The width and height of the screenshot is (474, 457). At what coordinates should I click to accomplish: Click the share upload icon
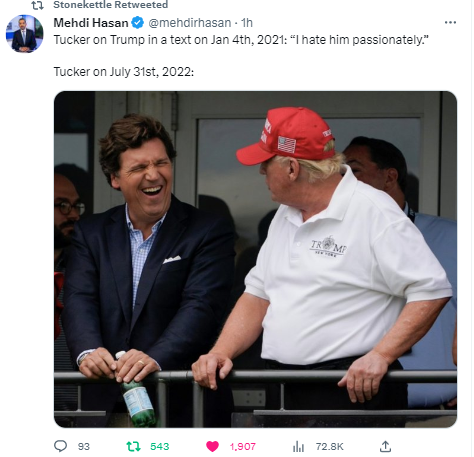click(x=385, y=446)
